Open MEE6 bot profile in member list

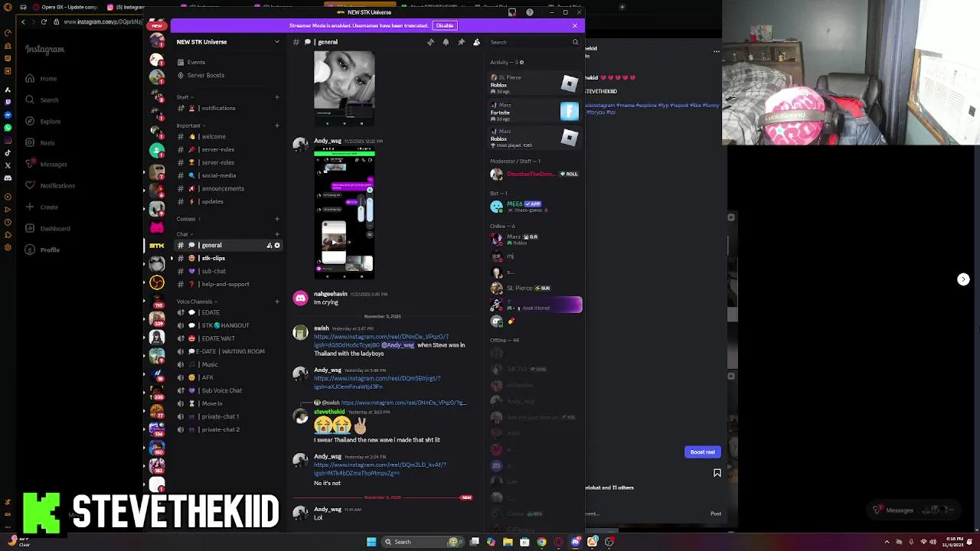pos(535,206)
